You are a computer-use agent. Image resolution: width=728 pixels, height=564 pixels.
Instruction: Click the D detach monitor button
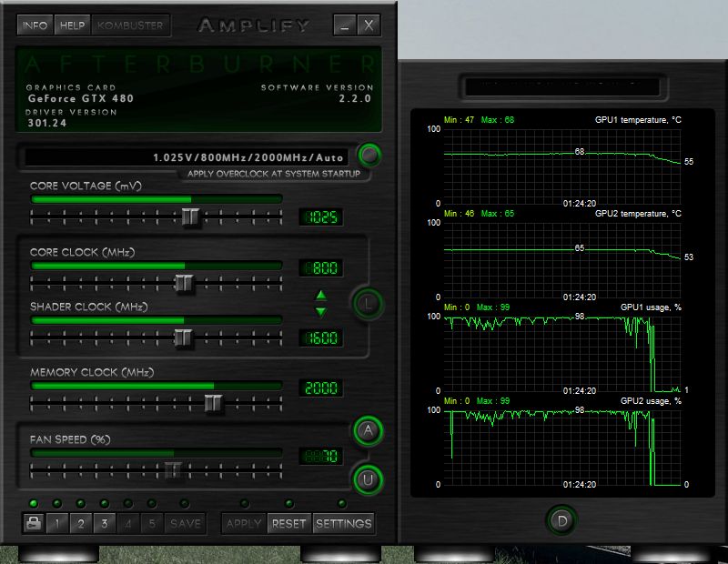click(x=561, y=521)
